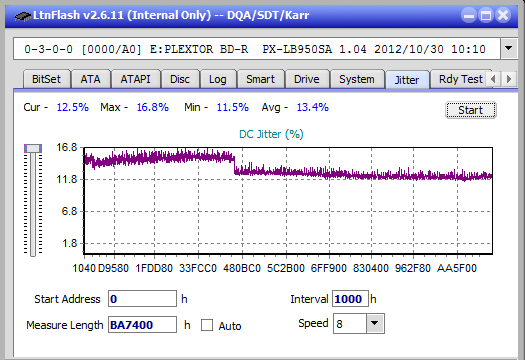Click the D9580 axis label
This screenshot has height=360, width=525.
click(x=113, y=268)
